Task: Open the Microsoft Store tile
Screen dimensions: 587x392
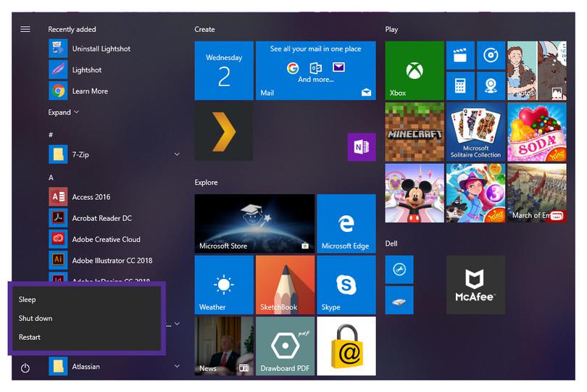Action: 254,223
